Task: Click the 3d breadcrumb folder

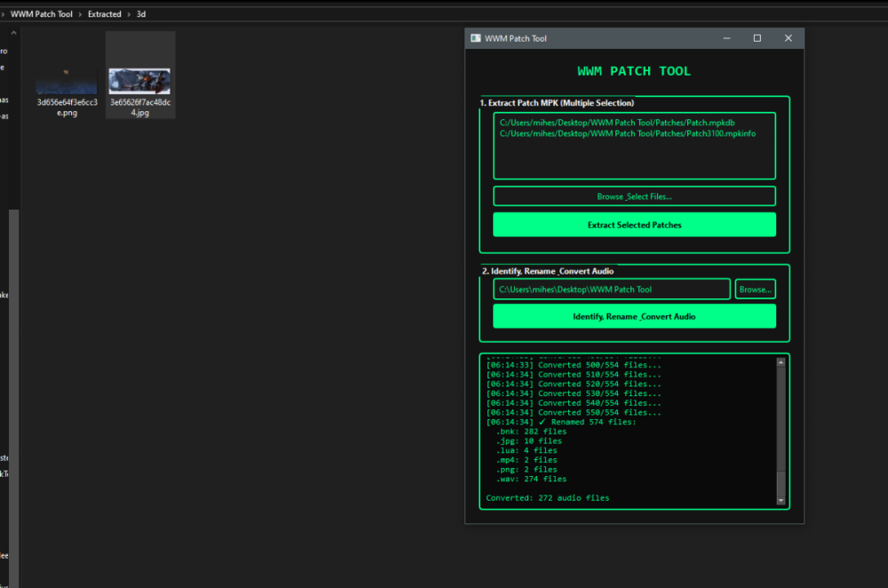Action: click(141, 14)
